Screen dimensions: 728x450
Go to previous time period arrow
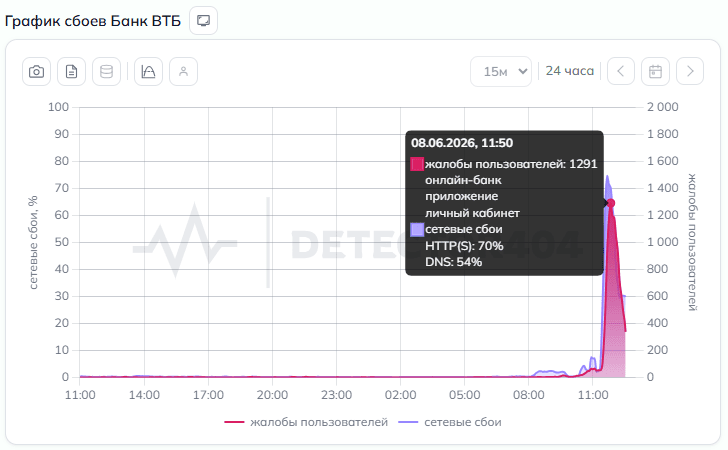620,71
